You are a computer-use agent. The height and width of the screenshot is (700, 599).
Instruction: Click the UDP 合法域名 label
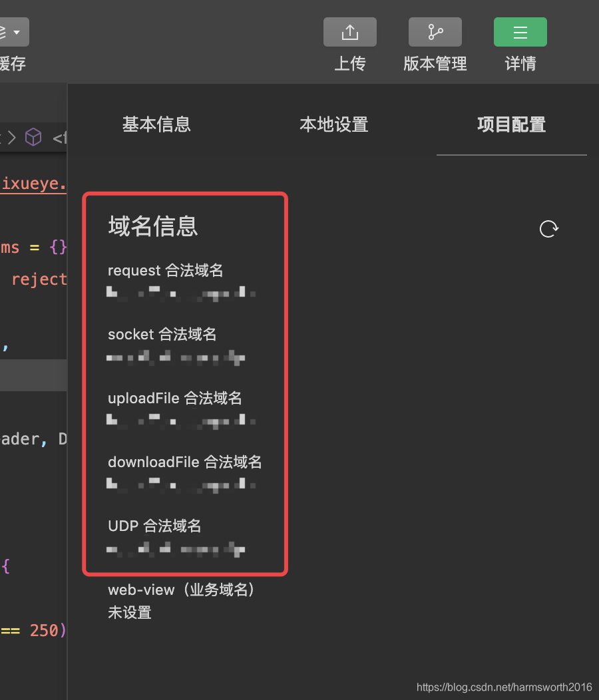pyautogui.click(x=154, y=526)
